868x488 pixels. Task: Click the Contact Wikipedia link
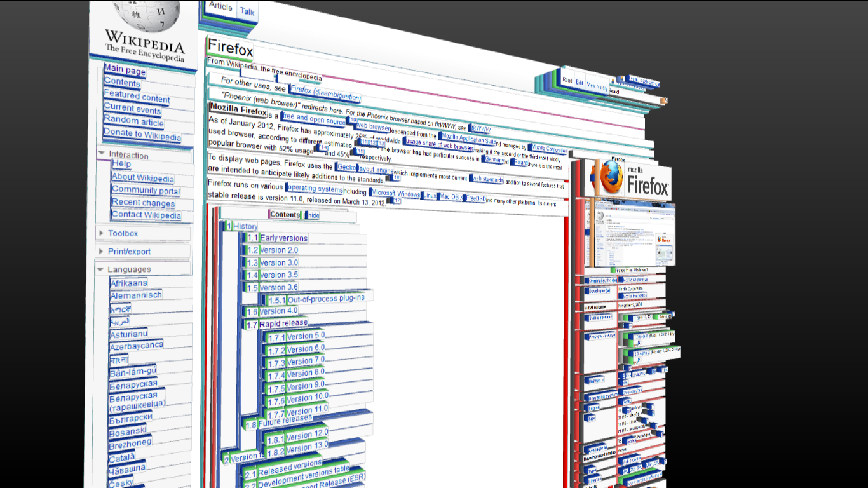(x=146, y=215)
